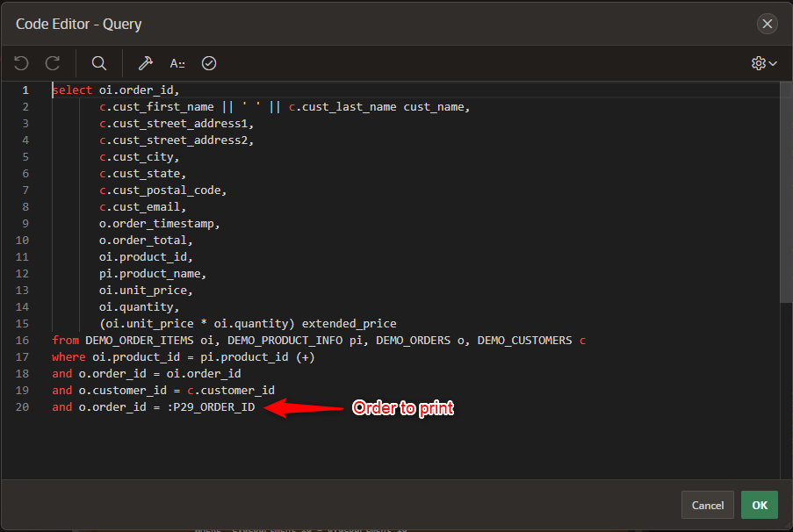
Task: Click on DEMO_CUSTOMERS in the from clause
Action: [x=524, y=340]
